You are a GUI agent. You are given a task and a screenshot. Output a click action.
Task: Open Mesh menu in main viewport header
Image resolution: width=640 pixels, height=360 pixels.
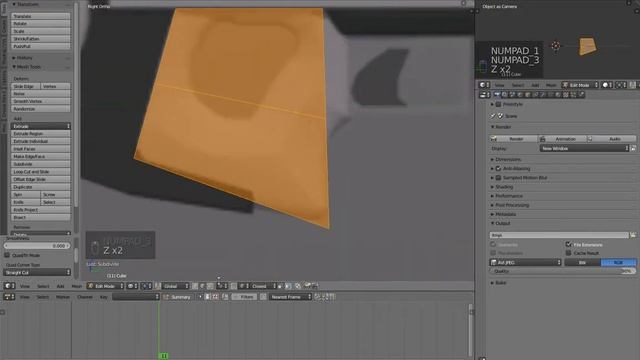pos(76,286)
